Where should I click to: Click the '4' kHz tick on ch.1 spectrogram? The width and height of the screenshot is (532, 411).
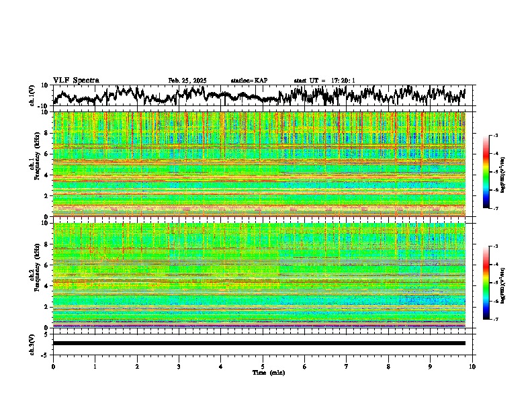(x=47, y=175)
